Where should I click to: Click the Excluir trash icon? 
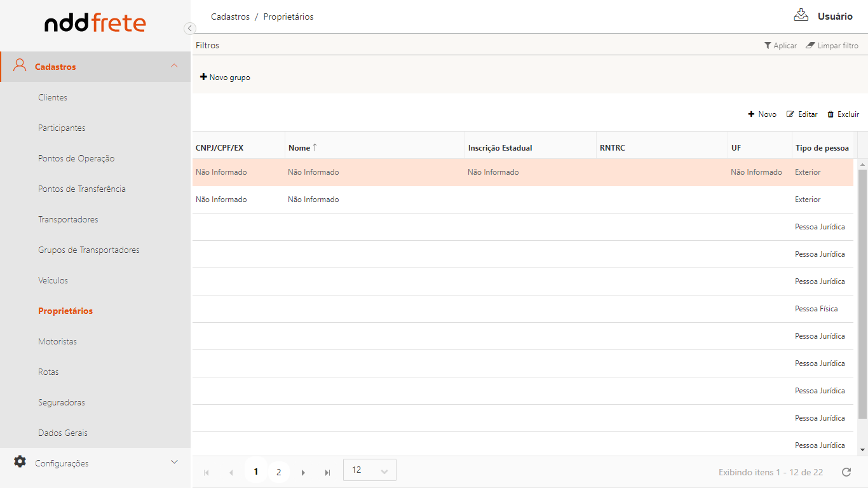831,114
